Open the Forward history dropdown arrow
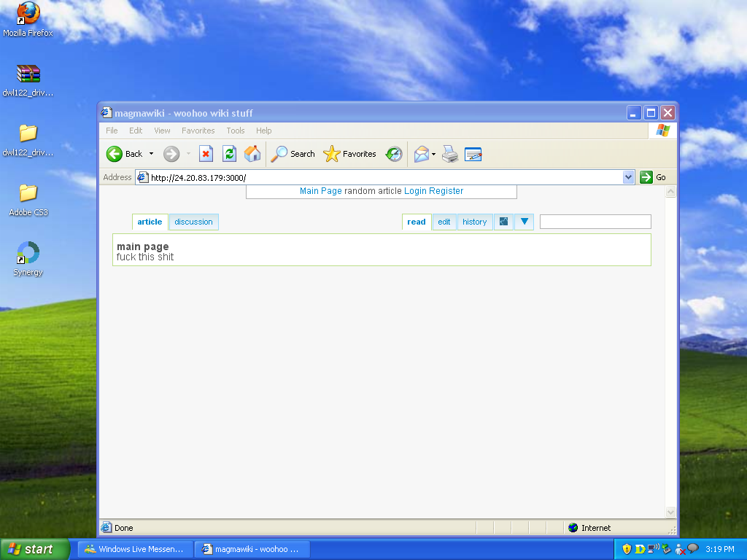Viewport: 747px width, 560px height. (189, 154)
